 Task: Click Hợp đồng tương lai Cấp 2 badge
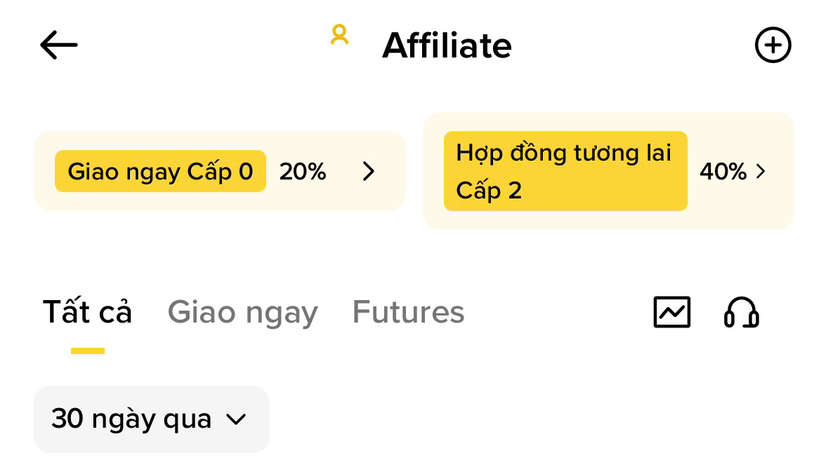pos(565,171)
